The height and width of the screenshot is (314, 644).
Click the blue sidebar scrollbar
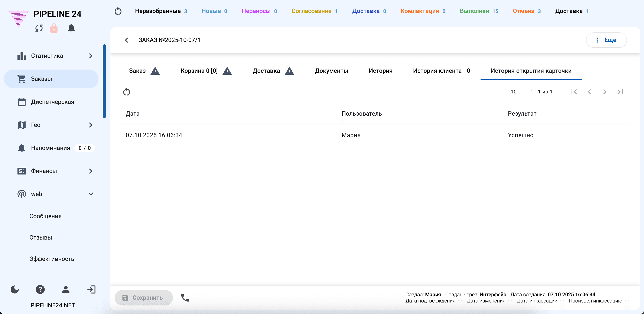(104, 81)
